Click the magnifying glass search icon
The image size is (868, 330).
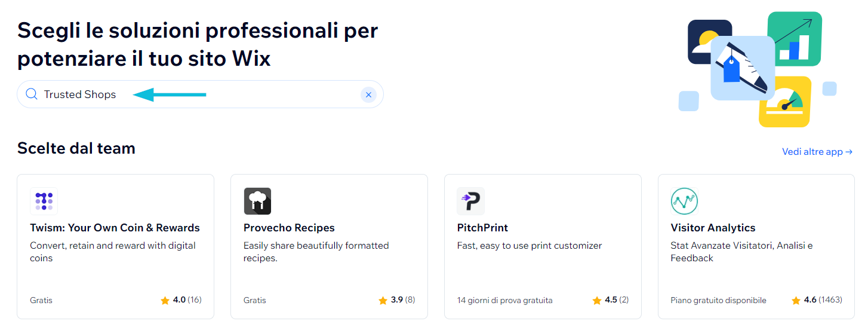coord(32,94)
